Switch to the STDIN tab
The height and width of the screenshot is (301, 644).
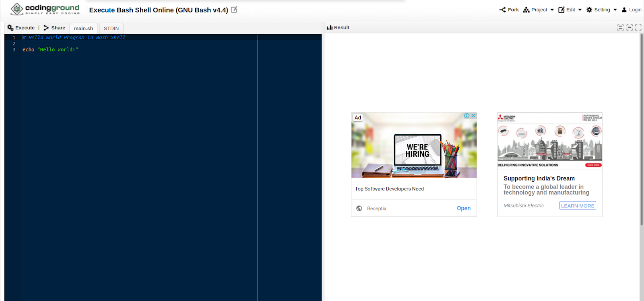pos(111,29)
